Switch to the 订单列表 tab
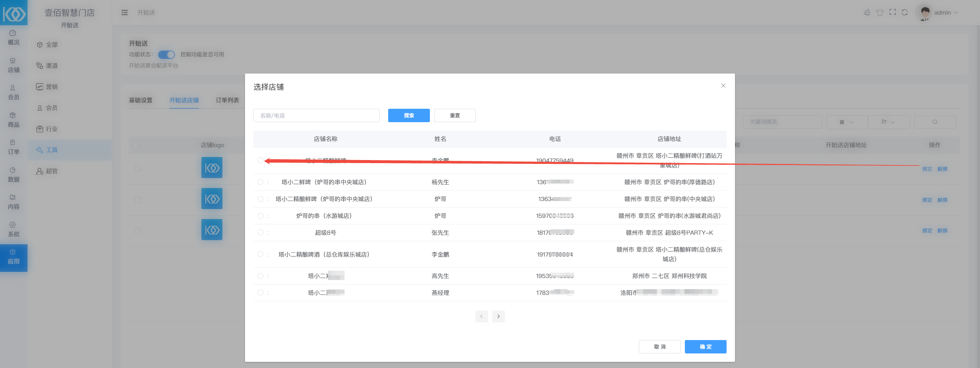980x368 pixels. 227,100
